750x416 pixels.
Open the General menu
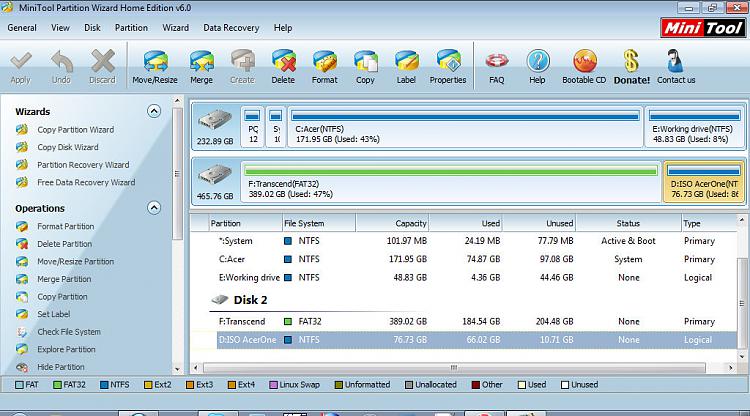coord(22,28)
